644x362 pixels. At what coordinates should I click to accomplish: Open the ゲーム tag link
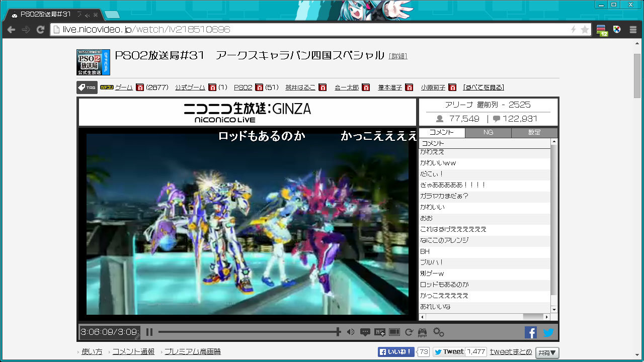tap(124, 87)
